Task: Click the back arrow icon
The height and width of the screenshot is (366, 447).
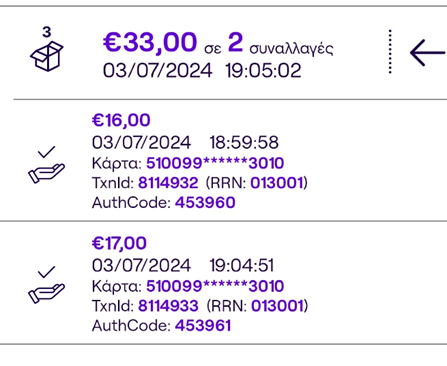Action: pos(428,53)
